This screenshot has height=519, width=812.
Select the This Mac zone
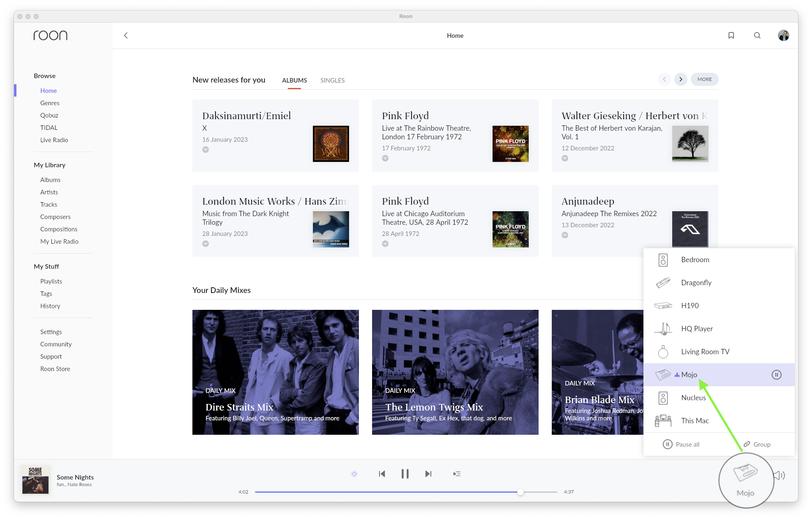pyautogui.click(x=719, y=421)
